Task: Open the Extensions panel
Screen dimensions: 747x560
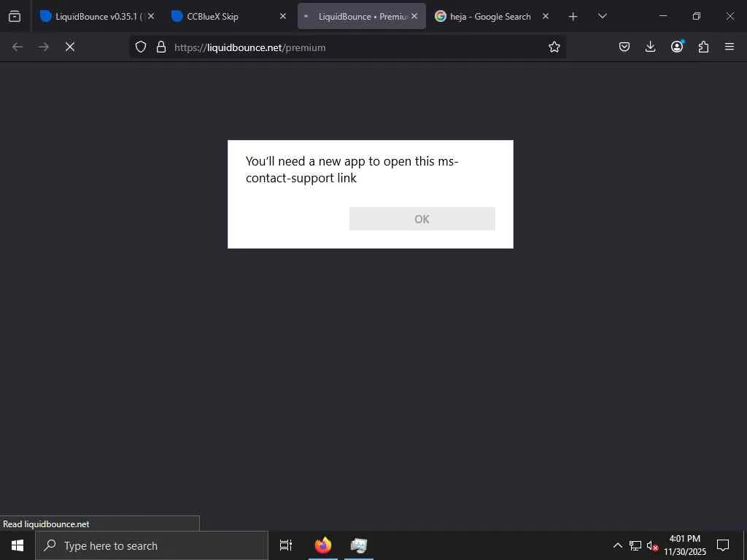Action: coord(703,47)
